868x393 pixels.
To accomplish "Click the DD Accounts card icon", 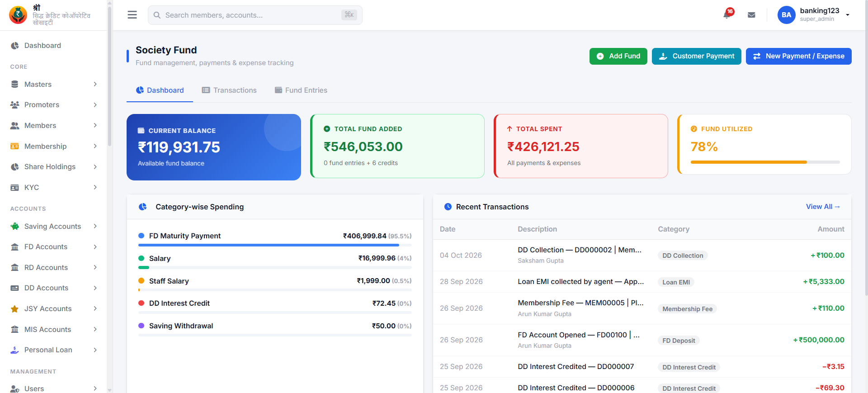I will tap(15, 288).
